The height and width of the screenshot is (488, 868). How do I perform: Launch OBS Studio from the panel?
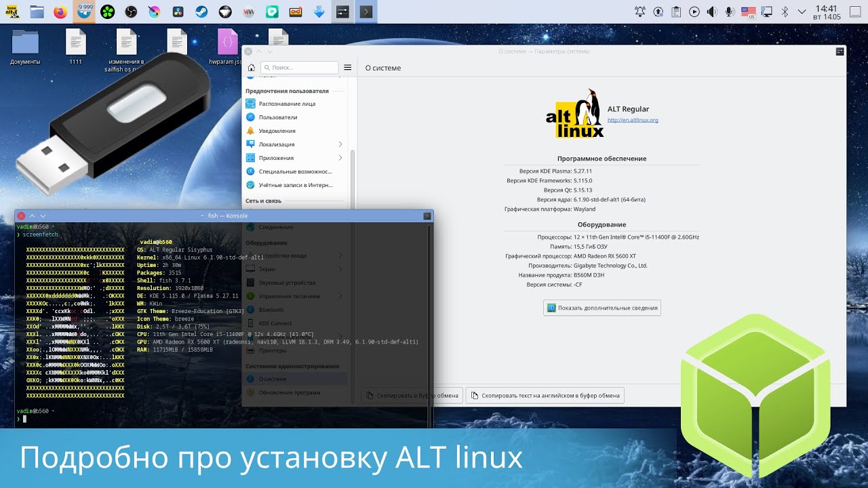[132, 12]
